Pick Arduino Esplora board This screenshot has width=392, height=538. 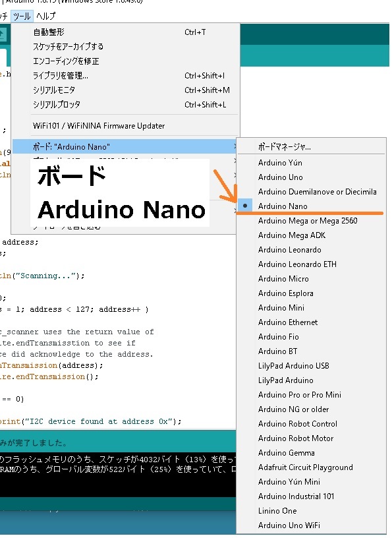pyautogui.click(x=312, y=293)
